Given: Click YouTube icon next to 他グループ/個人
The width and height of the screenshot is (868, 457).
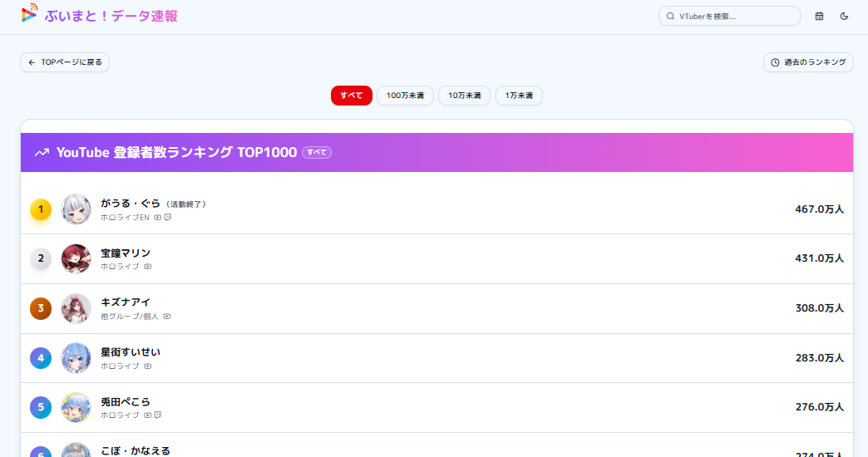Looking at the screenshot, I should [166, 317].
